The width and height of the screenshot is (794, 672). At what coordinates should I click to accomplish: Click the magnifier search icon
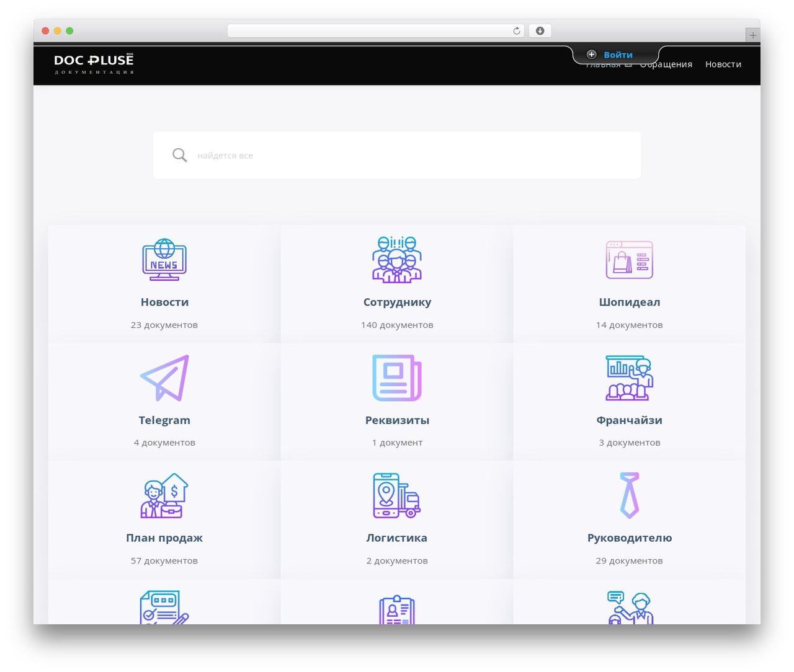click(x=180, y=155)
